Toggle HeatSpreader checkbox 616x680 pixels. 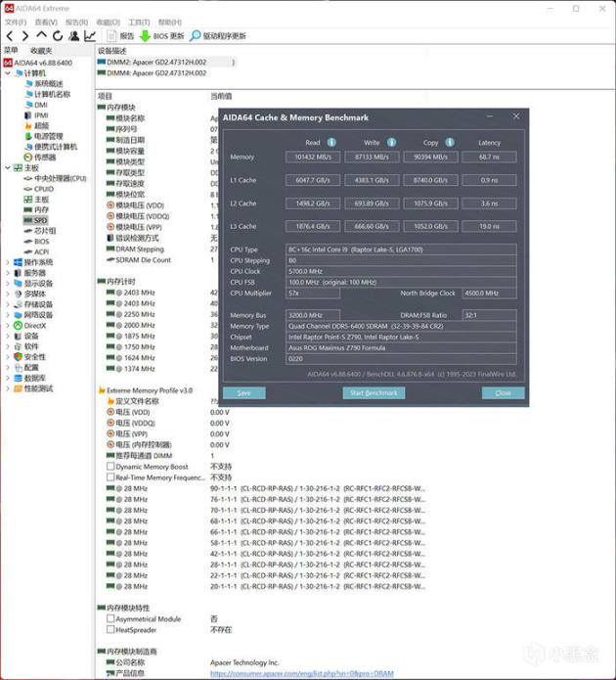110,629
